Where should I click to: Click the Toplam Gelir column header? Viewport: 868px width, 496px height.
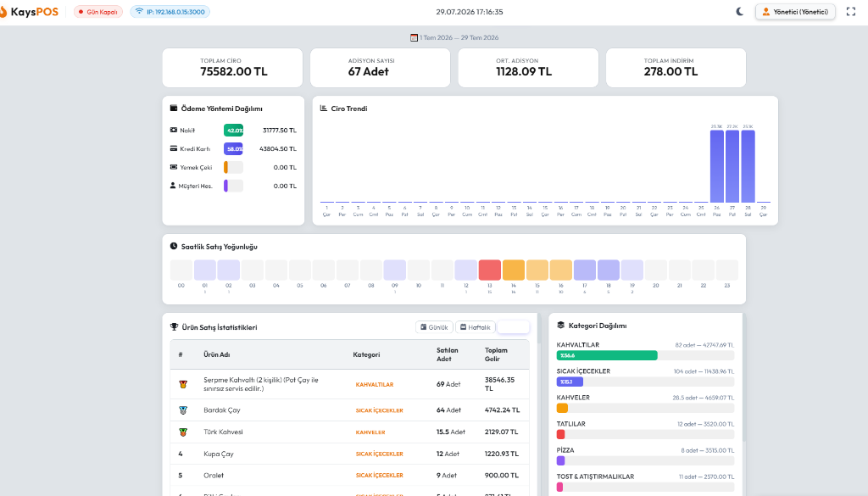tap(496, 354)
